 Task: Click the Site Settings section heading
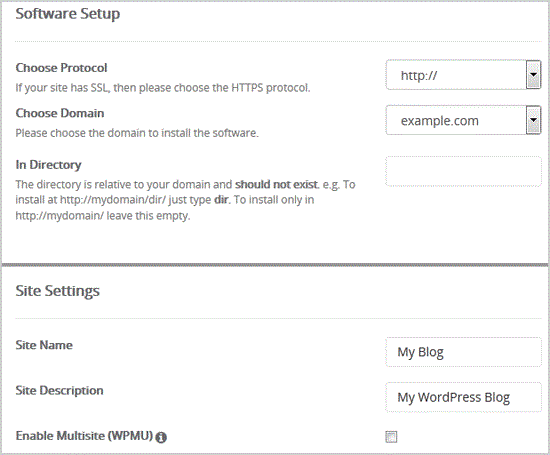[58, 291]
